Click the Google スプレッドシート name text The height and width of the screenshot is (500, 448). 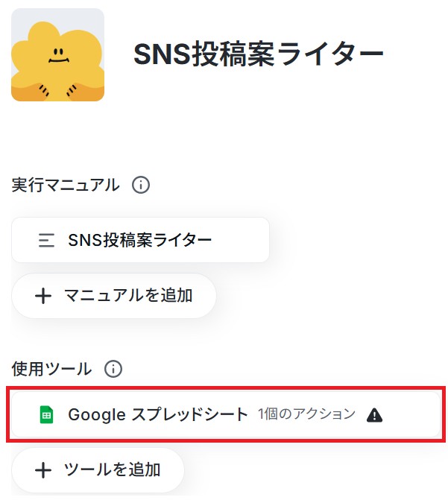[x=158, y=414]
